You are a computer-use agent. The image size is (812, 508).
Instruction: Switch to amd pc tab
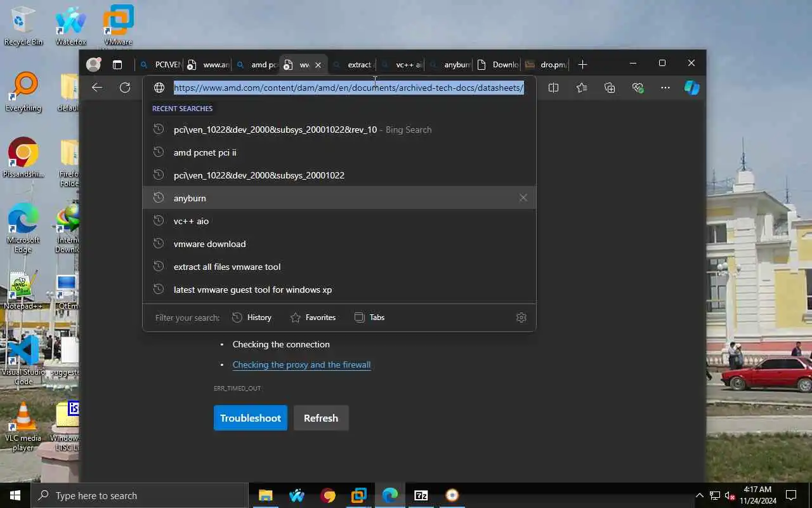click(x=256, y=65)
